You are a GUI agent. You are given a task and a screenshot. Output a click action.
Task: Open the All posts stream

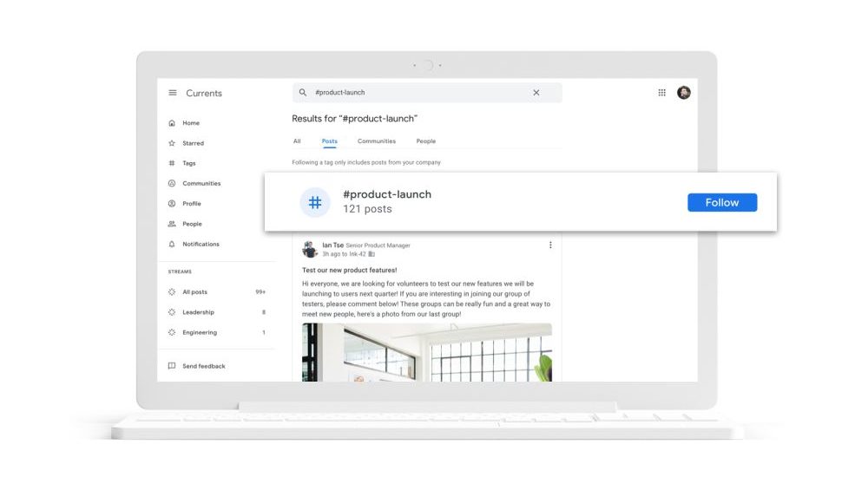[194, 292]
